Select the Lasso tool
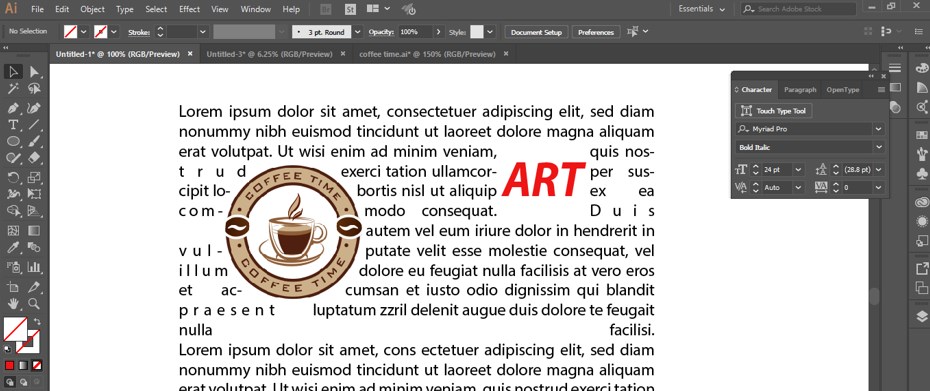This screenshot has height=391, width=930. coord(34,89)
